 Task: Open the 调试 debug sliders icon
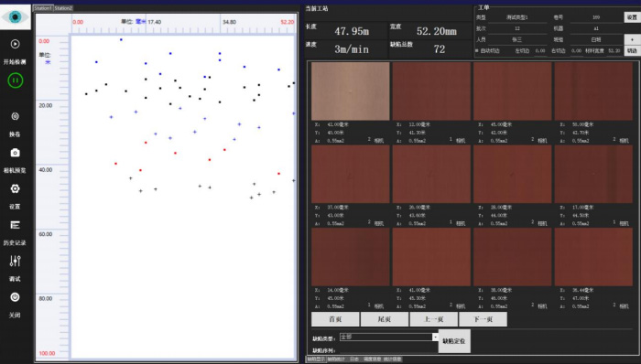point(16,261)
